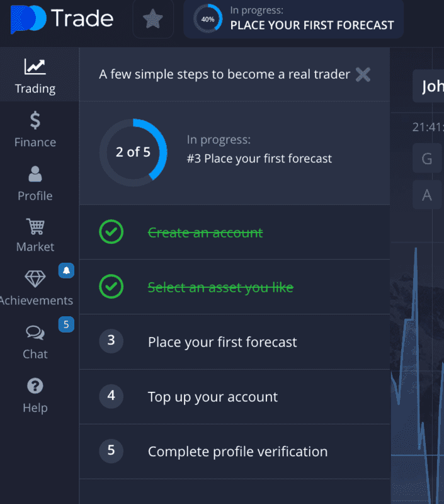Viewport: 444px width, 504px height.
Task: Open the Trading chart section
Action: (x=35, y=76)
